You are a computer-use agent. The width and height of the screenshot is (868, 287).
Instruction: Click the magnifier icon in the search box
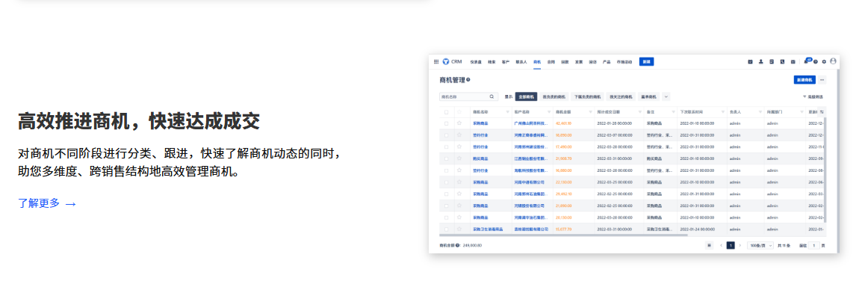pos(492,96)
